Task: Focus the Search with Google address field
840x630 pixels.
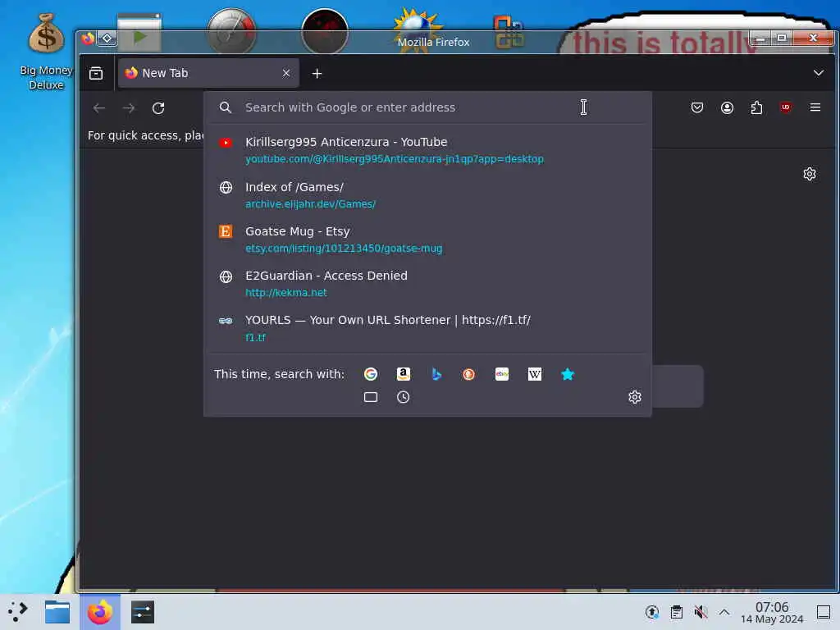Action: coord(427,107)
